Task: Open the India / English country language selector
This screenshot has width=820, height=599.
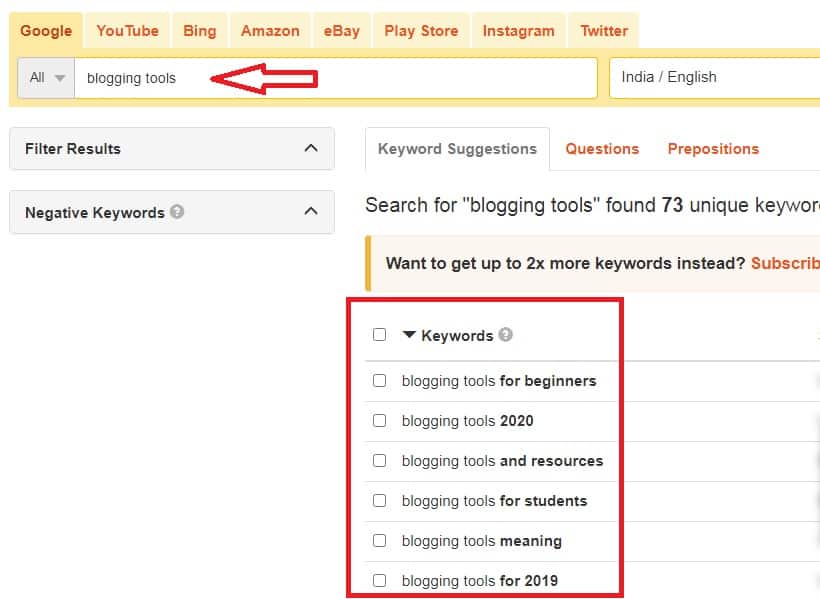Action: coord(714,77)
